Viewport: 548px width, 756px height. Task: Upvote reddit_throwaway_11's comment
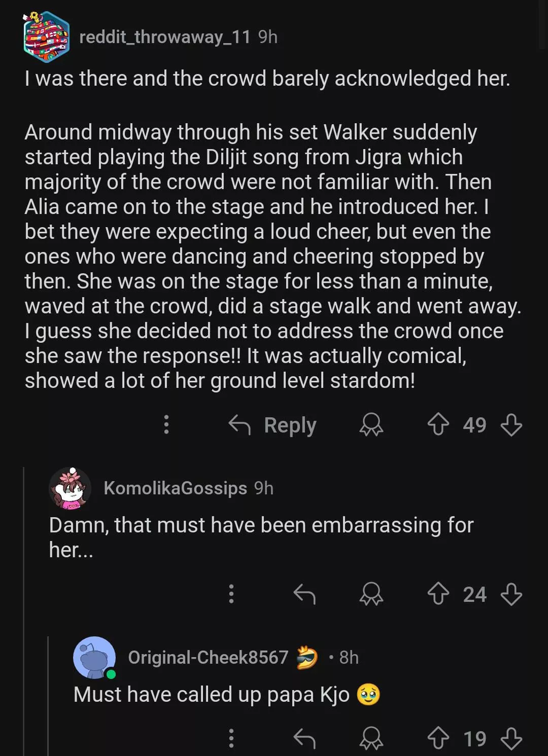pos(438,424)
